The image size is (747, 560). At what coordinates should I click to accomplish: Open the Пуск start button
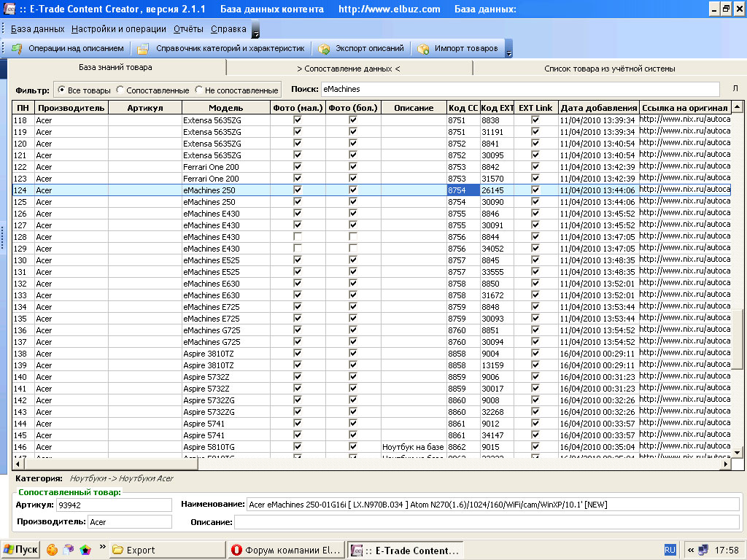[20, 550]
